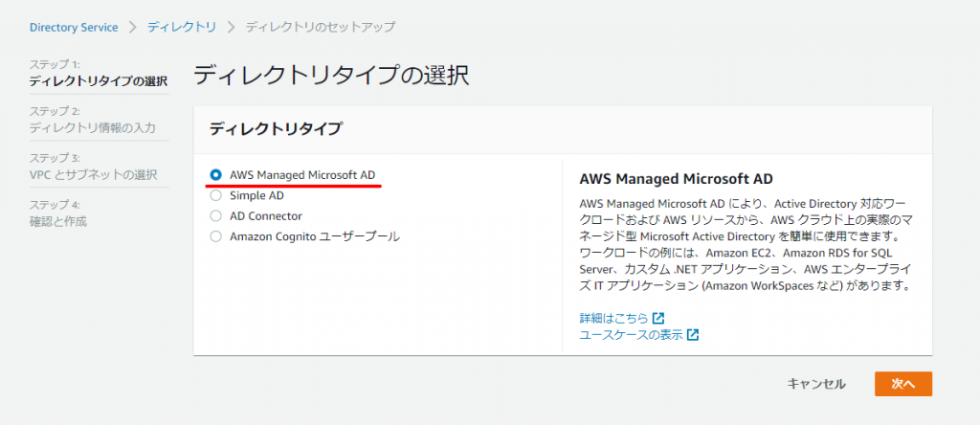980x425 pixels.
Task: Click the ディレクトリタイプ panel header
Action: click(x=276, y=129)
